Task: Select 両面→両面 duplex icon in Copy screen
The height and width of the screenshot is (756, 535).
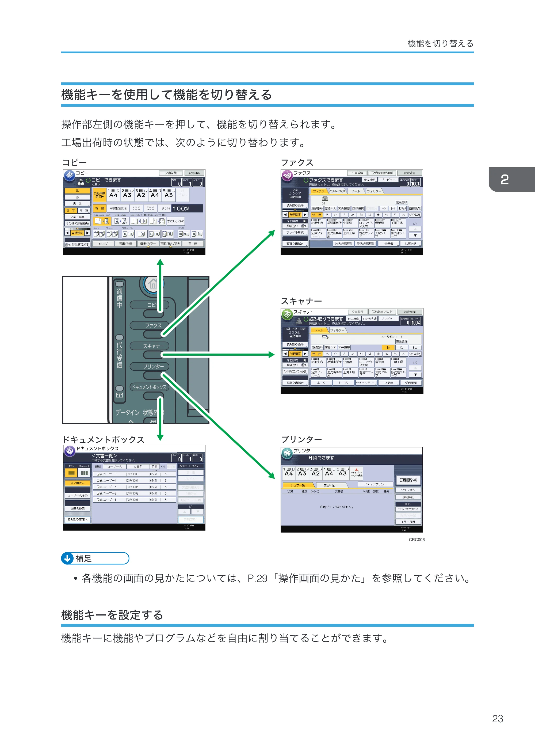Action: (x=120, y=221)
